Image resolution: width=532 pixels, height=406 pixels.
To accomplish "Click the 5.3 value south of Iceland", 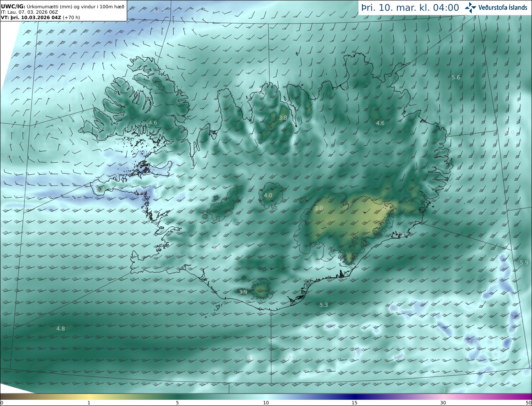I will pos(324,305).
